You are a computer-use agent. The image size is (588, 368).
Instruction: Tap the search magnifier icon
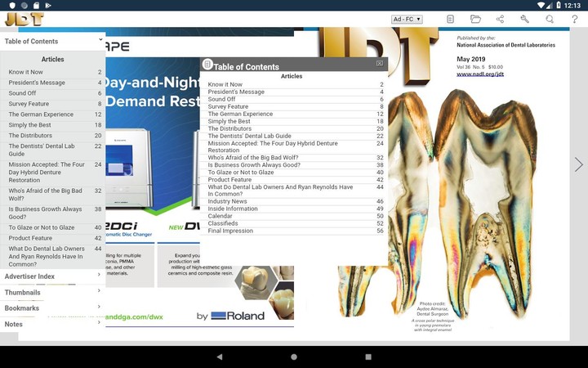(x=550, y=19)
